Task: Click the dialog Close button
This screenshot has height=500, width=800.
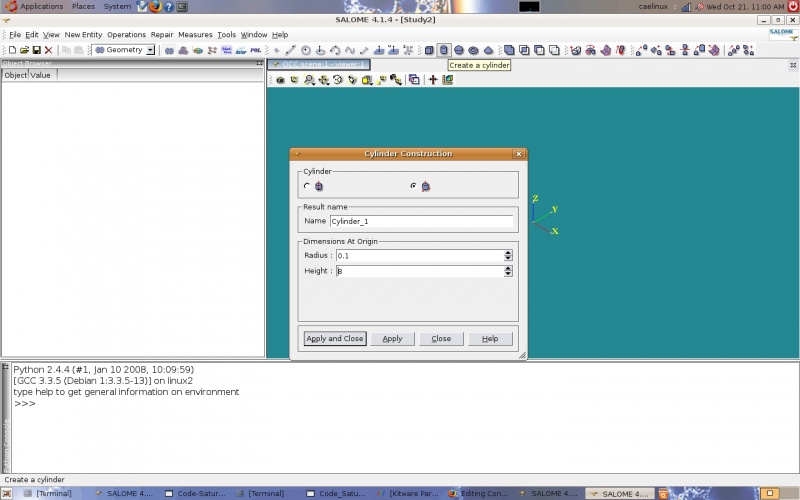Action: point(441,339)
